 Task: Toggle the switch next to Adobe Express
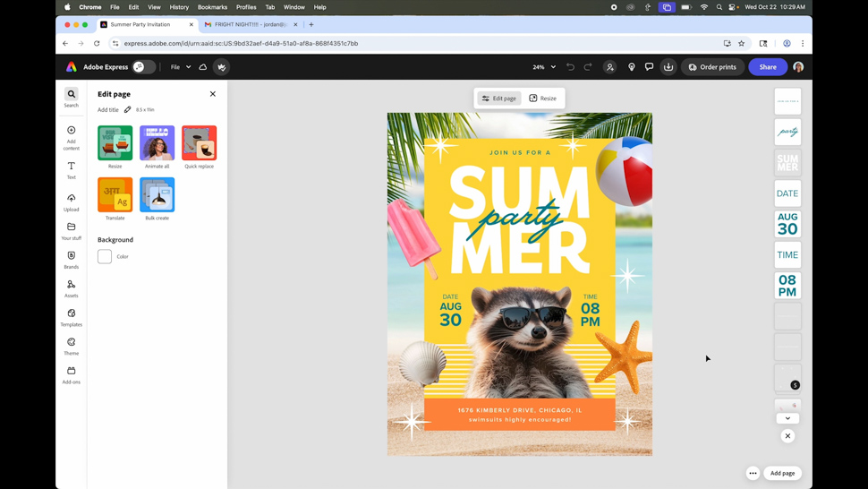[x=143, y=67]
